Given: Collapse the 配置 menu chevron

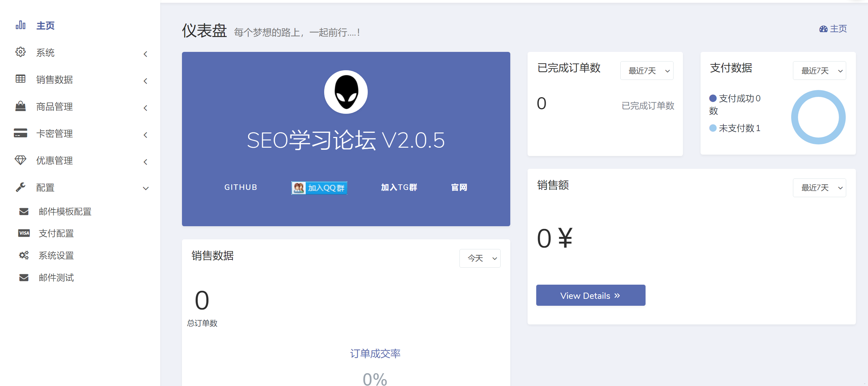Looking at the screenshot, I should point(146,188).
